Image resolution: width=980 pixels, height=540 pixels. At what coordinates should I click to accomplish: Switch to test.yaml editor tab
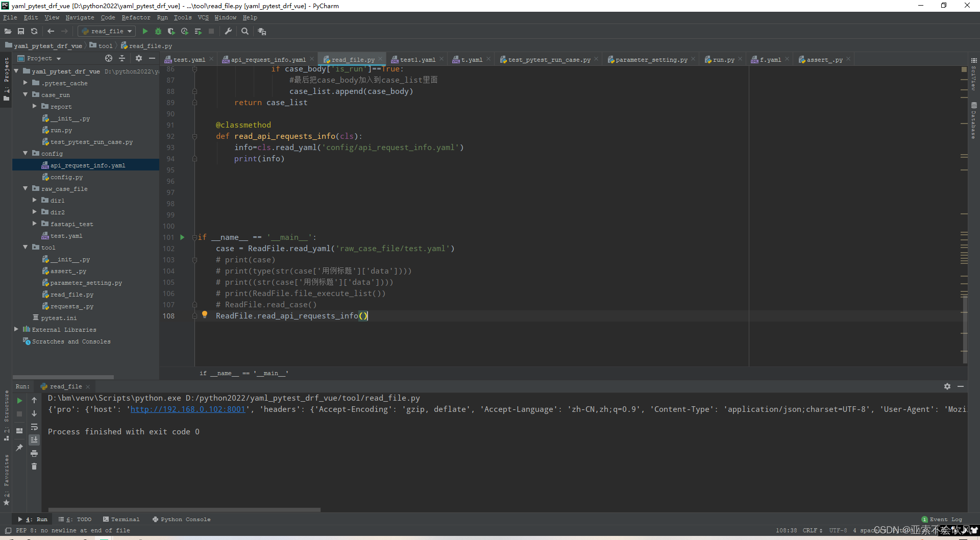tap(189, 60)
